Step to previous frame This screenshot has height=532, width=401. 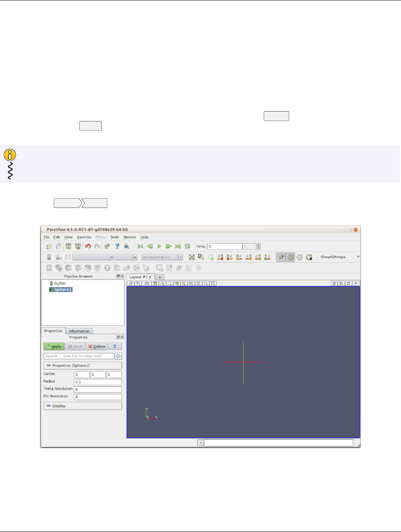tap(150, 247)
